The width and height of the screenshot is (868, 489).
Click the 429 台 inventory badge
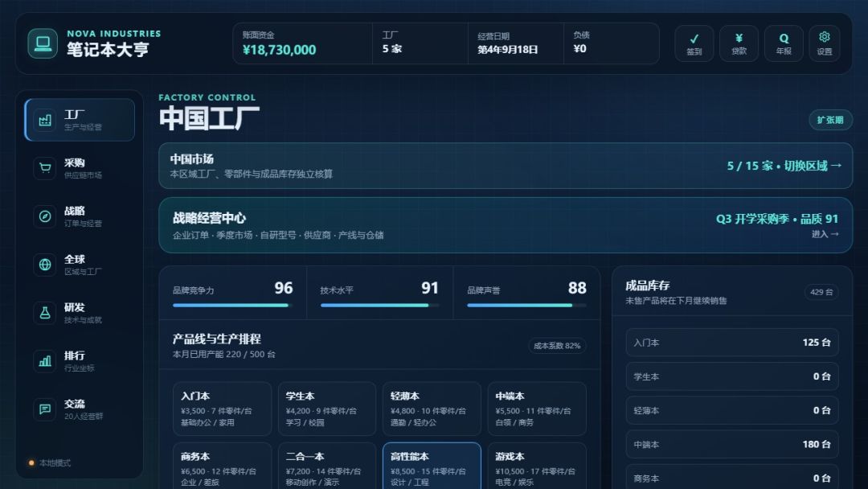tap(821, 292)
